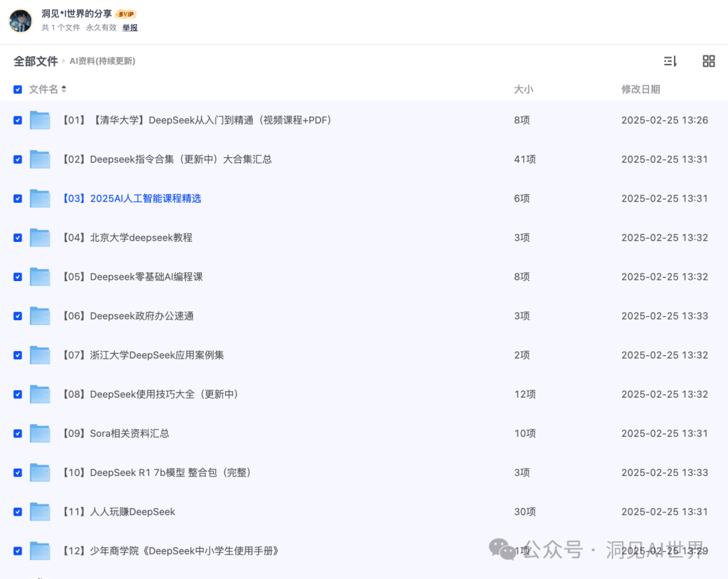
Task: Click folder icon of 【07】浙江大学DeepSeek应用案例集 row
Action: [40, 355]
